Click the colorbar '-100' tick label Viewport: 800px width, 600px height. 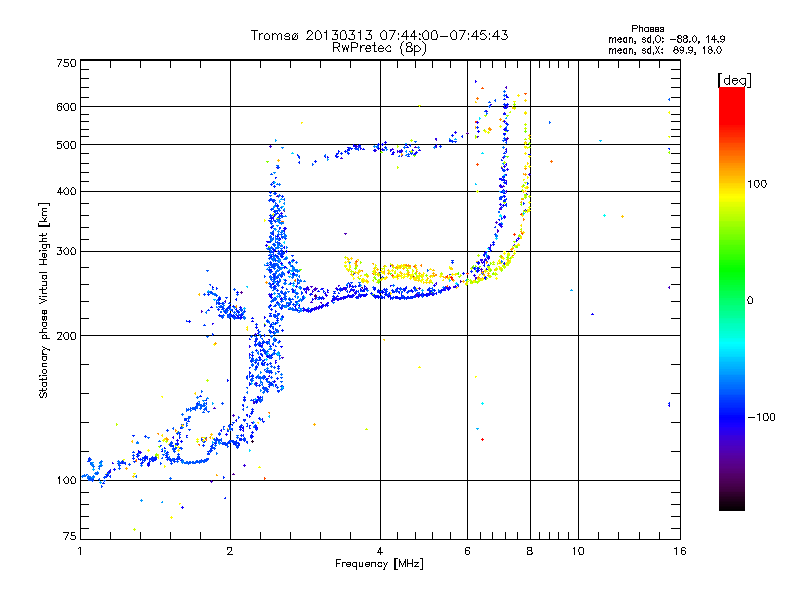[x=761, y=417]
